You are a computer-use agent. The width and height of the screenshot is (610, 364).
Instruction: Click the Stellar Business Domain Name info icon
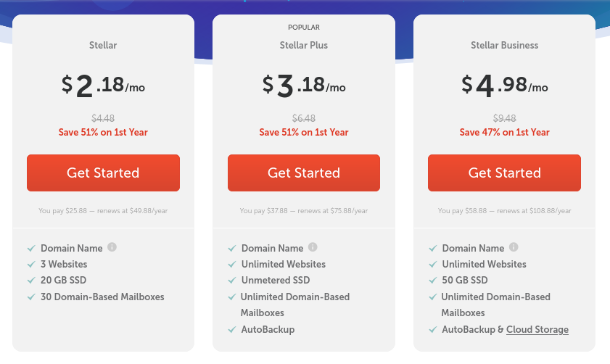[514, 247]
